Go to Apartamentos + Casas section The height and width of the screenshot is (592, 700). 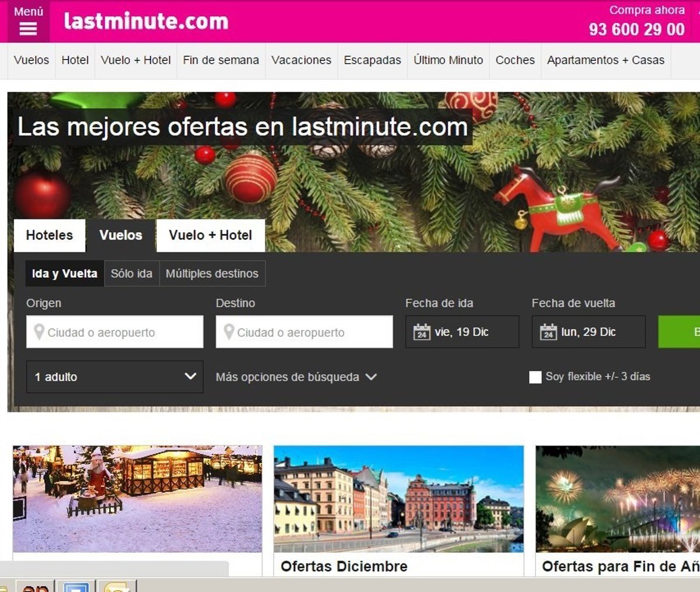[x=605, y=60]
